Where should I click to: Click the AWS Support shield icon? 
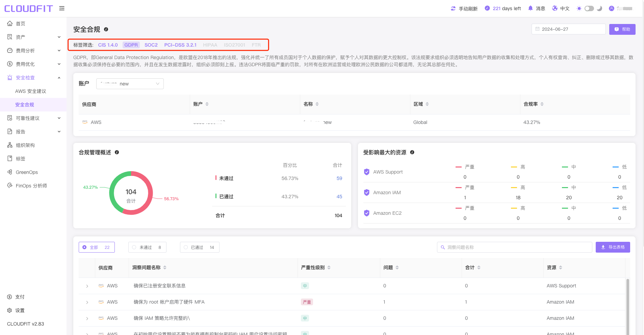367,172
